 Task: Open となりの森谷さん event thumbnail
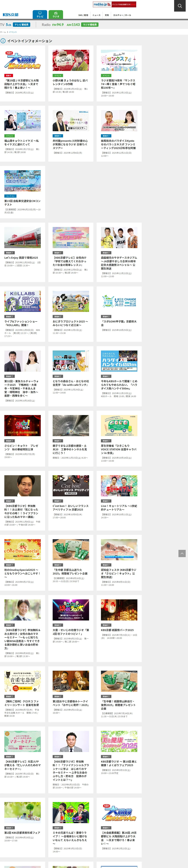pyautogui.click(x=71, y=361)
